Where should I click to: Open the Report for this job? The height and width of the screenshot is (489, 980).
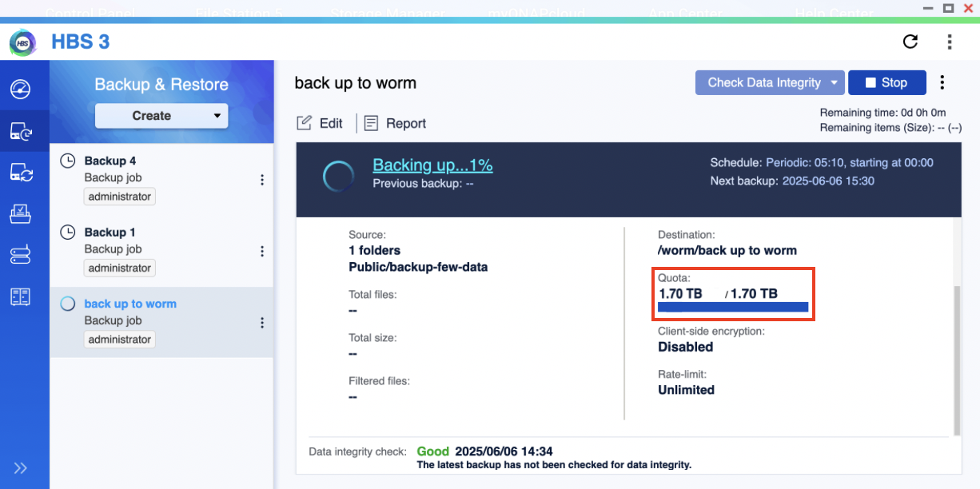pos(396,123)
